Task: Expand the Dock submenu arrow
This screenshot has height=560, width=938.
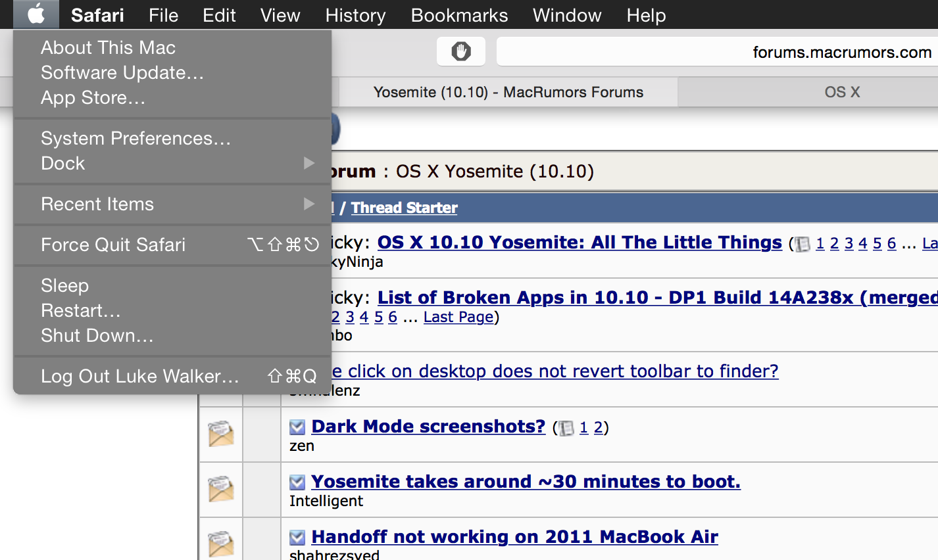Action: pos(309,163)
